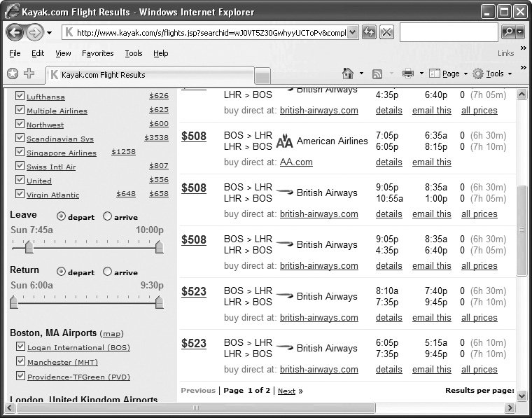Viewport: 532px width, 418px height.
Task: Click the Refresh page icon
Action: click(369, 32)
